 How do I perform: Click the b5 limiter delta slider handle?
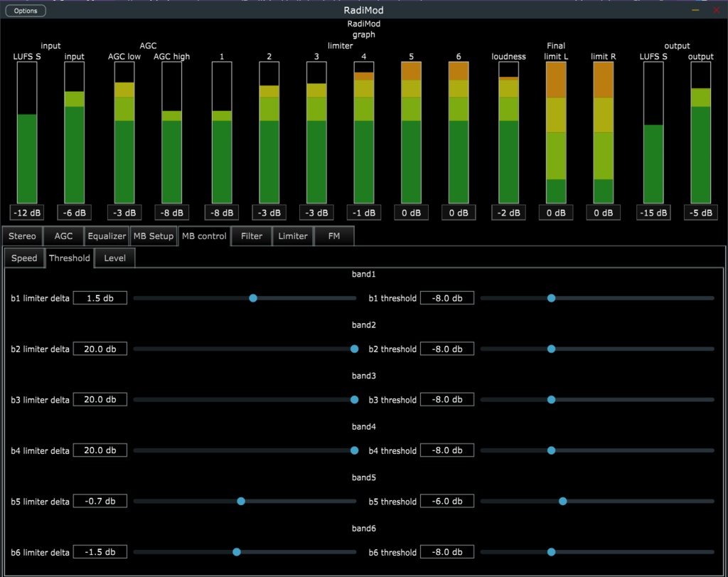pos(241,502)
